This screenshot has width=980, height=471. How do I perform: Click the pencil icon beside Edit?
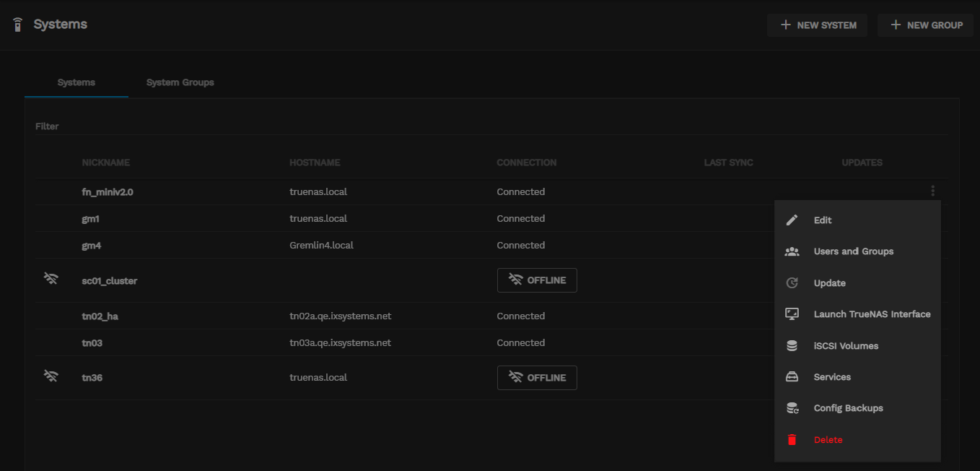point(792,220)
